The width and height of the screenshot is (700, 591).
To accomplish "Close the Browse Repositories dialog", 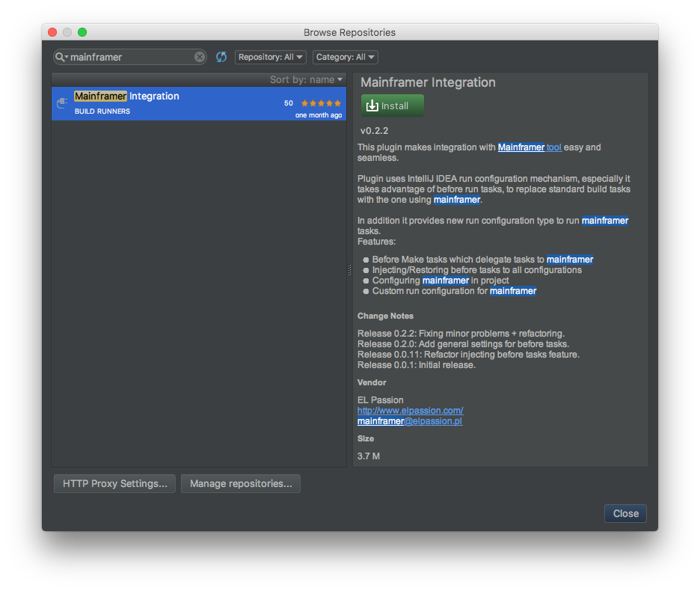I will tap(625, 514).
